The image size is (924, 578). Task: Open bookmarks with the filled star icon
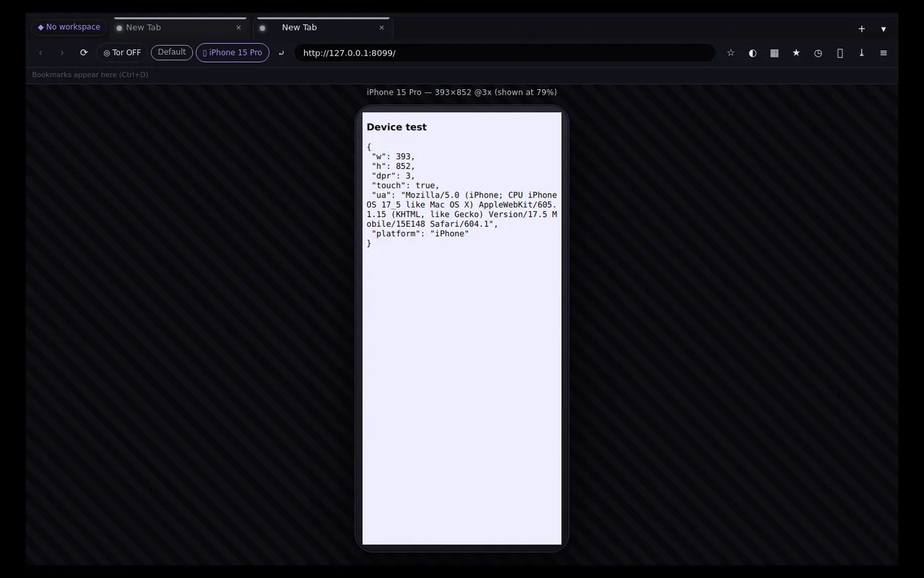(x=796, y=53)
